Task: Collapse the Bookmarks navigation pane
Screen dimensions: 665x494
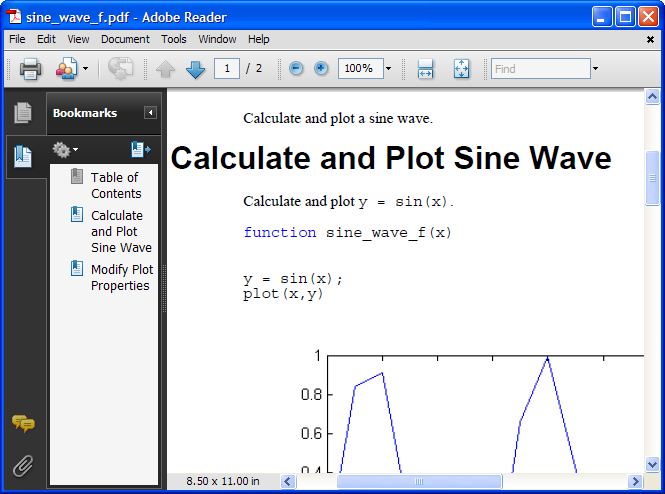Action: click(x=150, y=113)
